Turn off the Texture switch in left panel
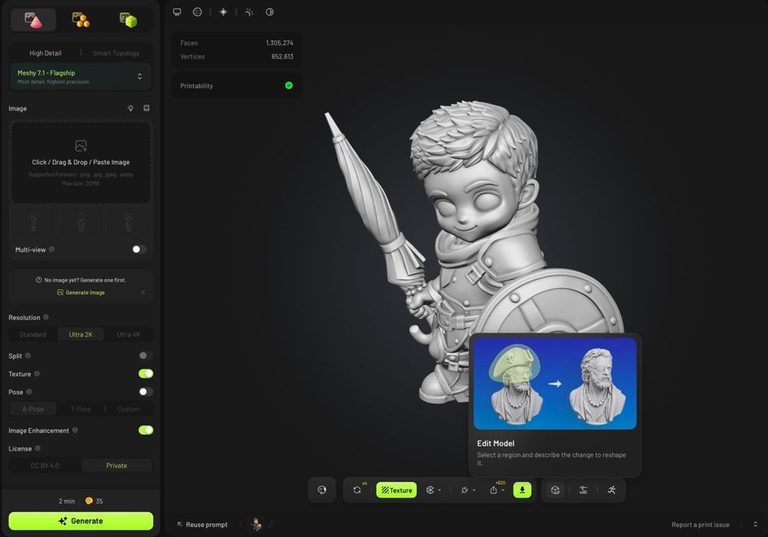The image size is (768, 537). pyautogui.click(x=145, y=374)
